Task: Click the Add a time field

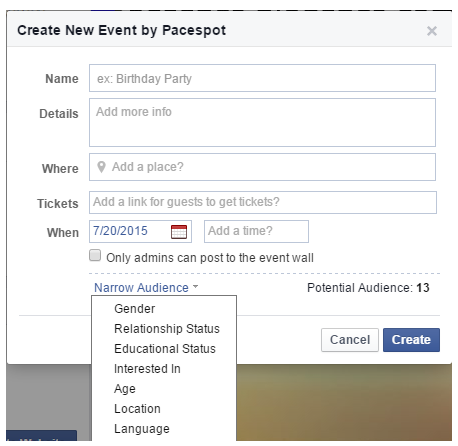Action: coord(256,231)
